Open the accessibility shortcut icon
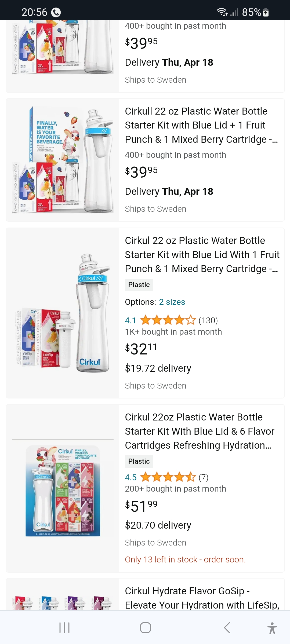The image size is (290, 644). coord(272,628)
